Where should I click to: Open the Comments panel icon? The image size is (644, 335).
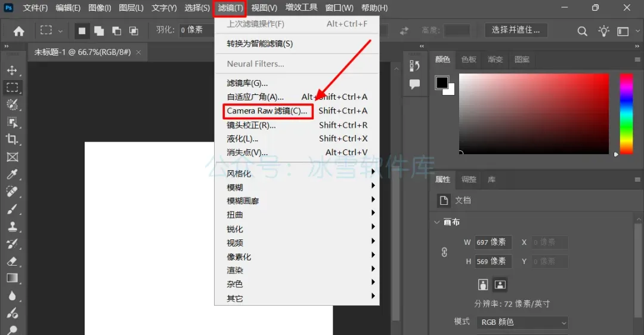414,84
